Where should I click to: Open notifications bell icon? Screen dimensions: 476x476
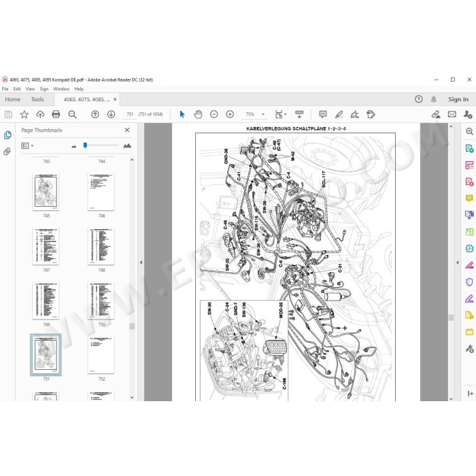pos(434,99)
